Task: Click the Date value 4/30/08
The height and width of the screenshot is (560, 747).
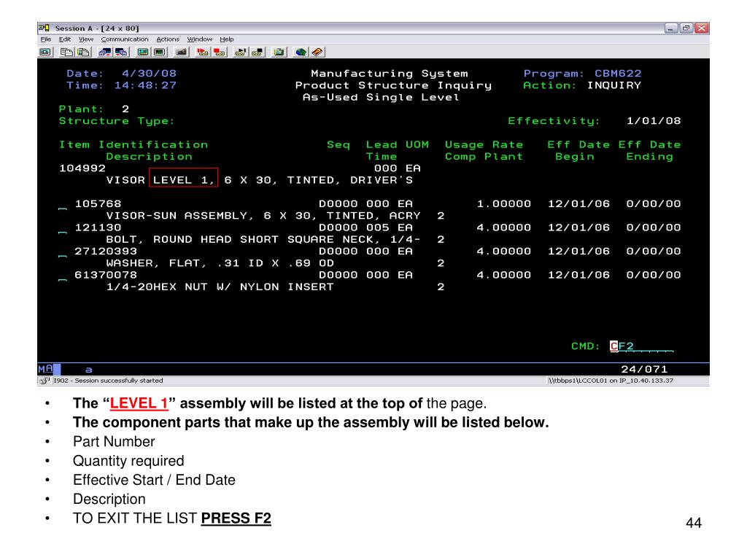Action: [149, 74]
